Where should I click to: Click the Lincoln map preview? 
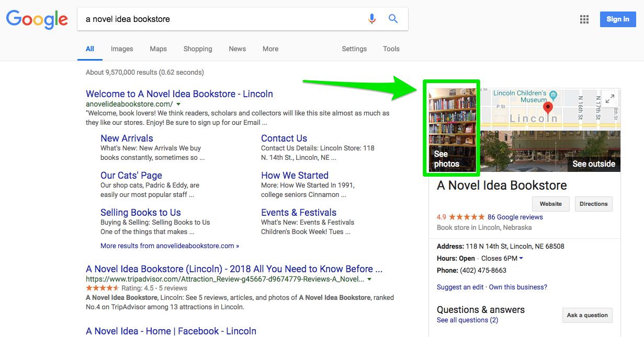point(550,109)
